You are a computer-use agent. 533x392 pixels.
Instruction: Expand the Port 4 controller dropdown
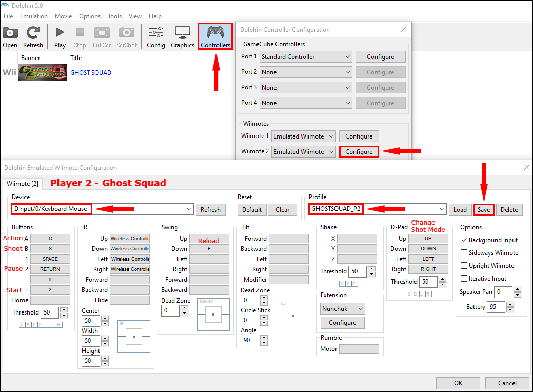pos(306,103)
